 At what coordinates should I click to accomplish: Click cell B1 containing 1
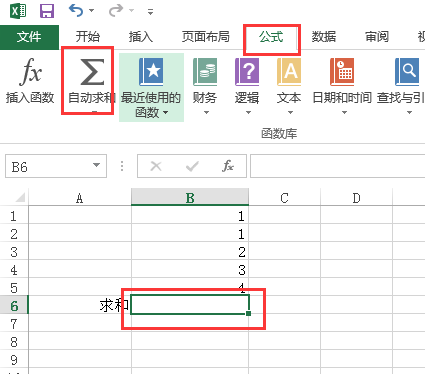click(x=190, y=216)
